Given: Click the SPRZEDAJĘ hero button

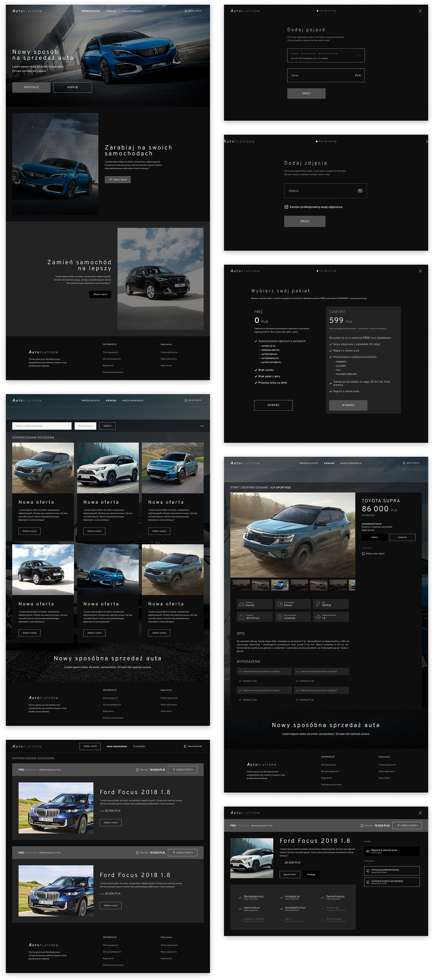Looking at the screenshot, I should [x=31, y=87].
